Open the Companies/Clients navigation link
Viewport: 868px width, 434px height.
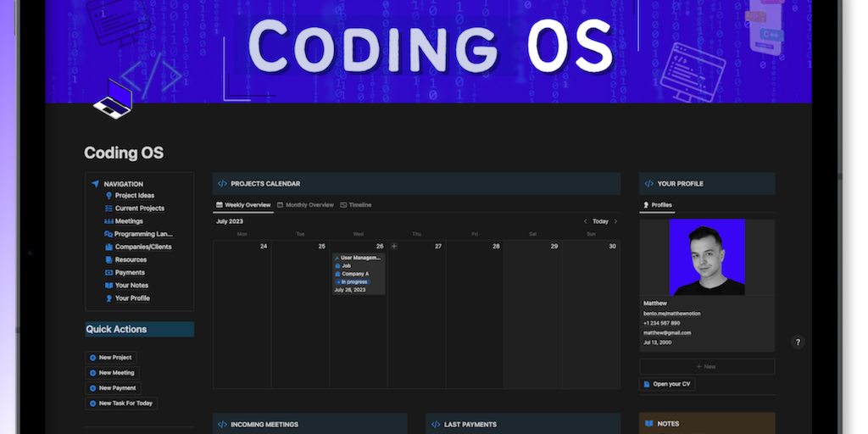click(x=143, y=248)
